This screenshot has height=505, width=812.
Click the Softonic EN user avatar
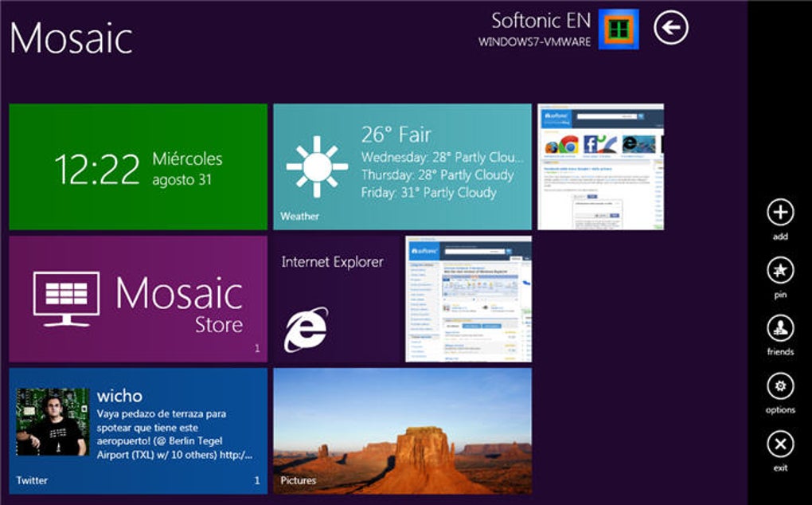pos(619,29)
